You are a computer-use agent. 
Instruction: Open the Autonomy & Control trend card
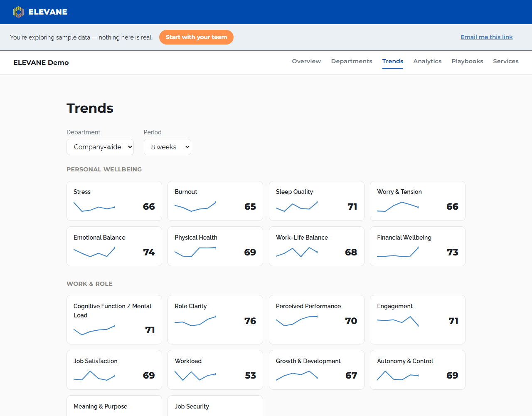418,370
